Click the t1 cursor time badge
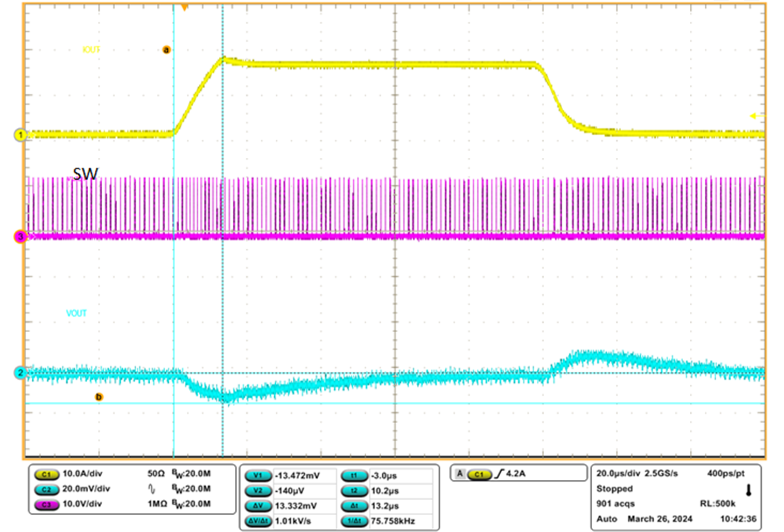Viewport: 784px width, 532px height. point(354,476)
